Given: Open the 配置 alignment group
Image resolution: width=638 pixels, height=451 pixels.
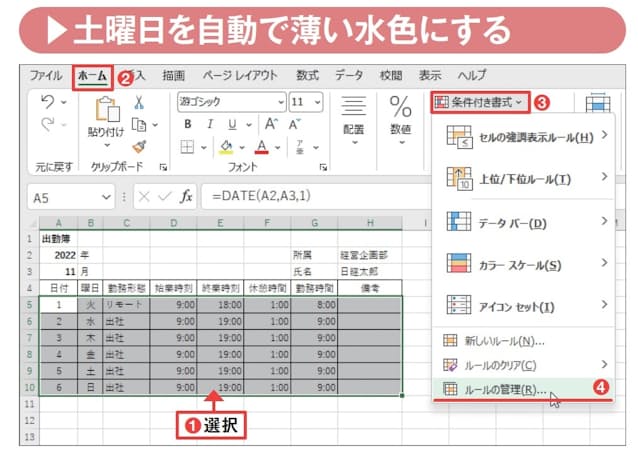Looking at the screenshot, I should [354, 120].
